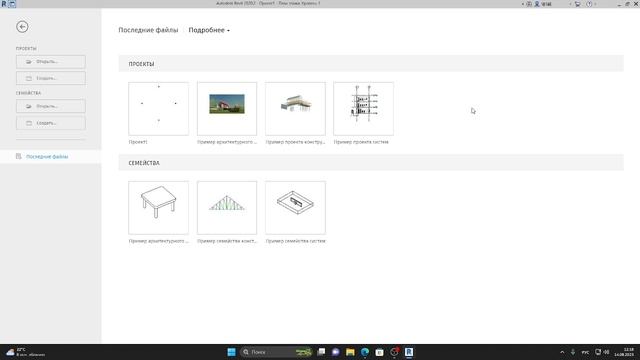This screenshot has height=360, width=640.
Task: Open the systems sample project thumbnail
Action: (x=364, y=109)
